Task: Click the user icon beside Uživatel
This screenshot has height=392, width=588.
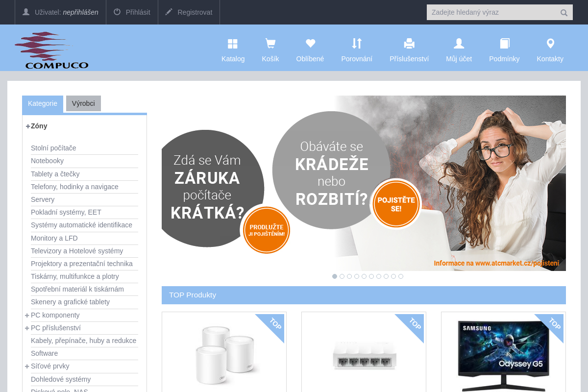Action: click(x=26, y=12)
